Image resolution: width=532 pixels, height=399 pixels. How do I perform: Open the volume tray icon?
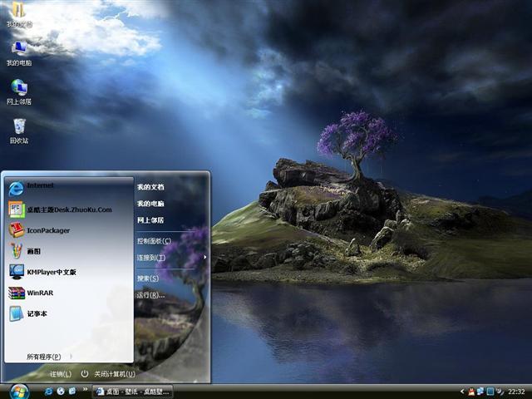tap(500, 392)
